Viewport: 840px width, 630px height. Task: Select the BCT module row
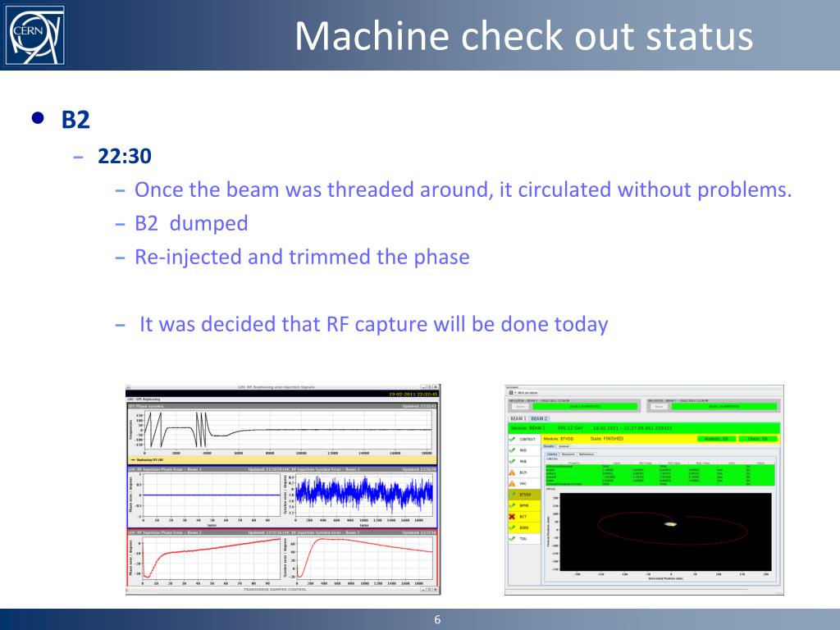pos(524,517)
